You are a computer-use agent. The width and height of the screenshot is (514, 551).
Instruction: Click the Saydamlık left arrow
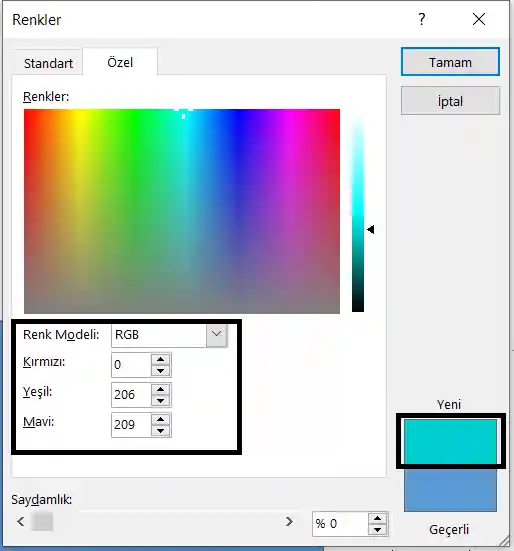click(x=21, y=521)
